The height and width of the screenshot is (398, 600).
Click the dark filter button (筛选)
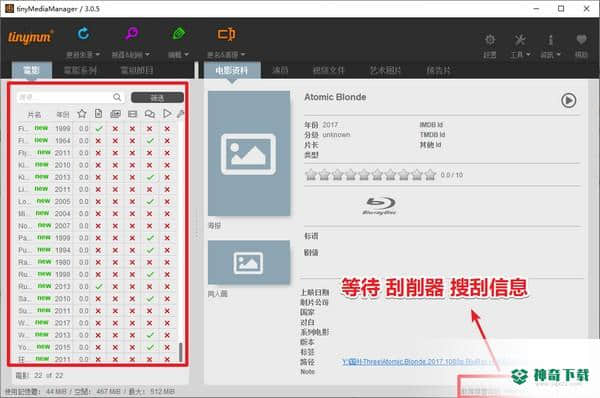[157, 98]
